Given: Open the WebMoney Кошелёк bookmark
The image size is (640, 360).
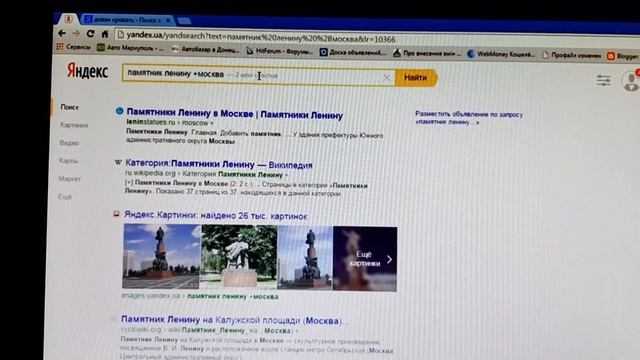Looking at the screenshot, I should [x=501, y=54].
